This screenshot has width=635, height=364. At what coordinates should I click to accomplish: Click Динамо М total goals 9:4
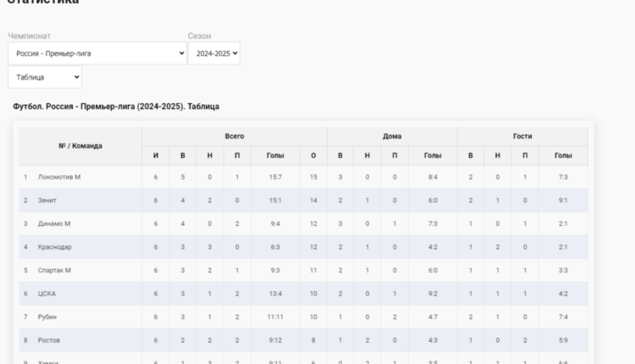coord(275,223)
